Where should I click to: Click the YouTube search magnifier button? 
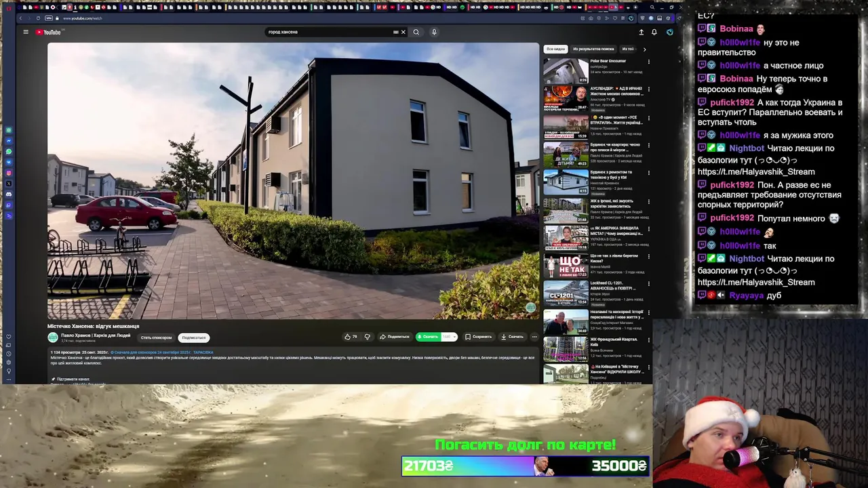416,32
